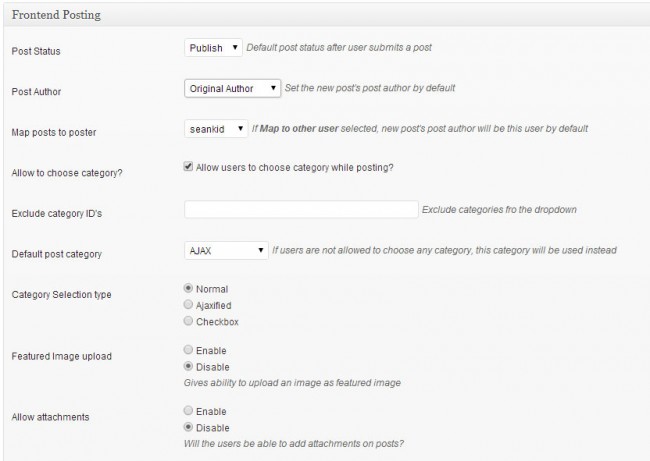Click the Default post category label
This screenshot has width=650, height=461.
pyautogui.click(x=55, y=254)
